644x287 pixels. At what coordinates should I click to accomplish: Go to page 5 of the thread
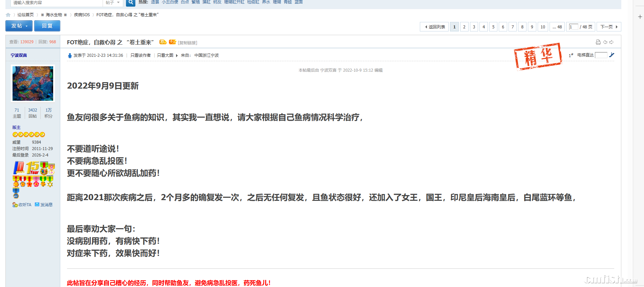(493, 27)
